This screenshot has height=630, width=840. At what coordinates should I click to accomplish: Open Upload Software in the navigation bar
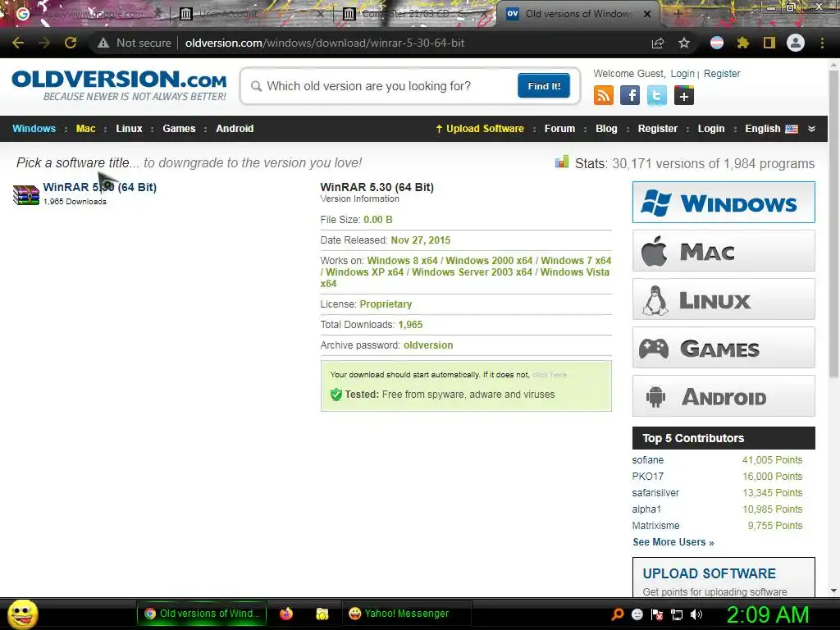pyautogui.click(x=479, y=129)
